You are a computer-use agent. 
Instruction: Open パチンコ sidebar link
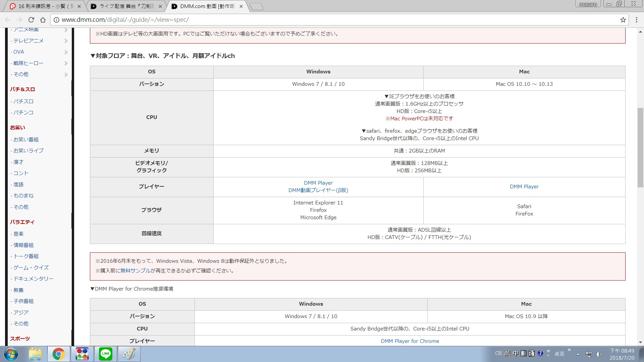pos(23,112)
